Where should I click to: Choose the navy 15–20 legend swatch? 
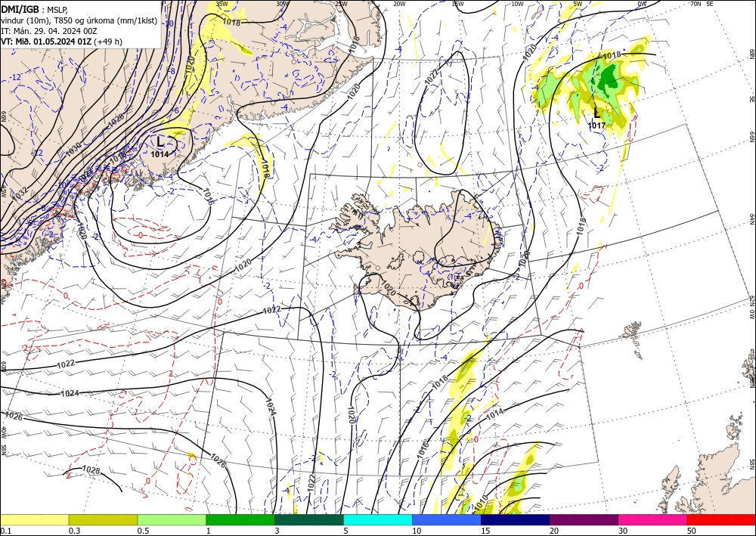(516, 519)
